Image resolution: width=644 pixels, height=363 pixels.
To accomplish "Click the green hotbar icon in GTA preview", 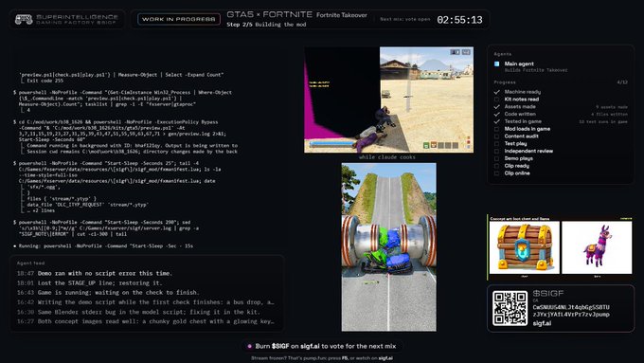I will tap(426, 145).
